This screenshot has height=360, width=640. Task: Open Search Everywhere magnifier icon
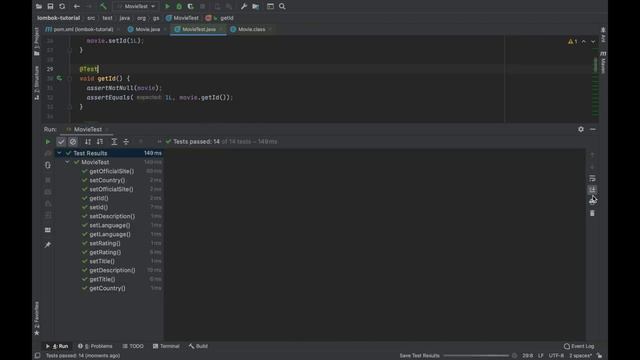pyautogui.click(x=282, y=7)
